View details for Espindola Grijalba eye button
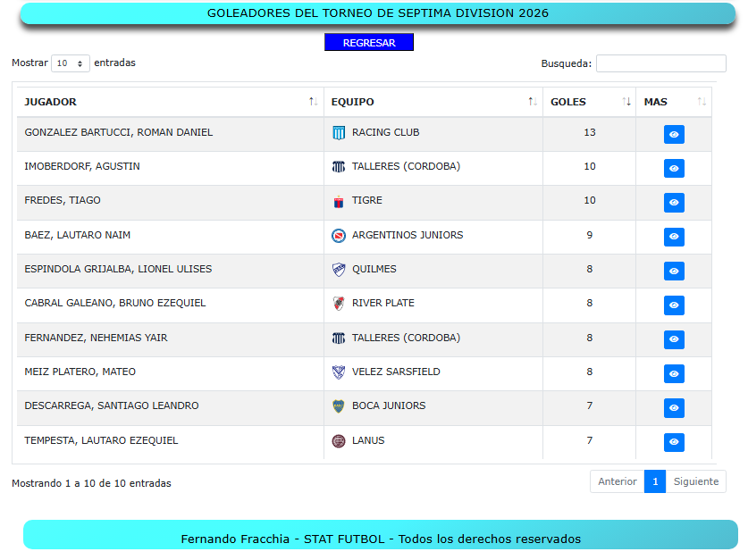 pos(674,272)
